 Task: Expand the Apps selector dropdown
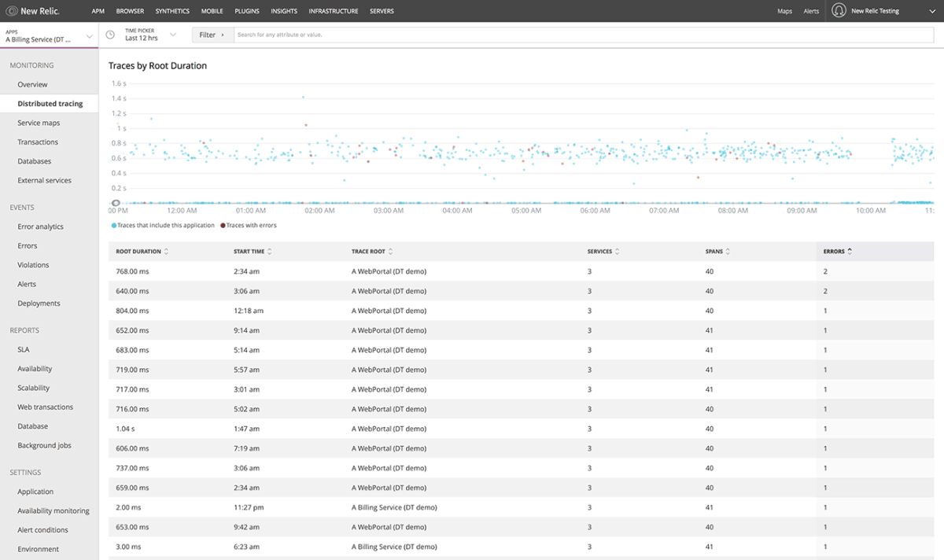[89, 35]
